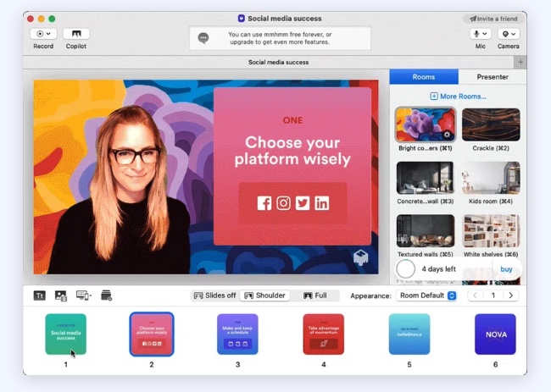
Task: Select slide 2 Choose your platform wisely
Action: (x=152, y=334)
